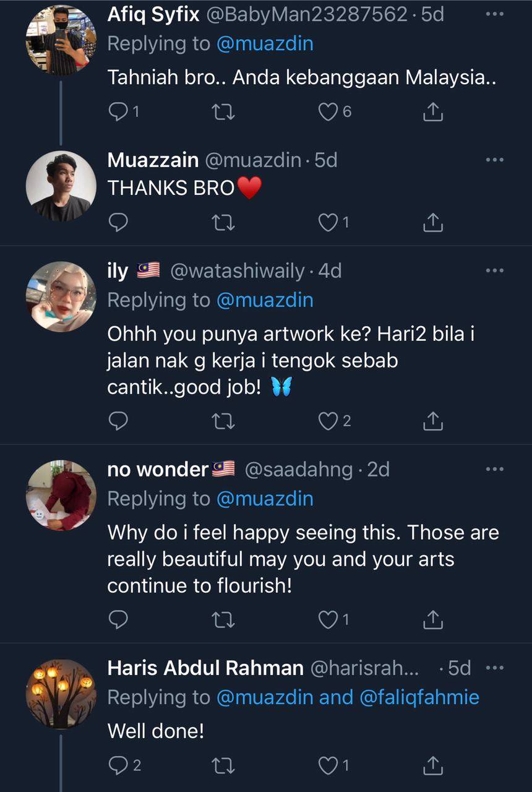Open more options on Afiq Syfix's tweet

[495, 14]
